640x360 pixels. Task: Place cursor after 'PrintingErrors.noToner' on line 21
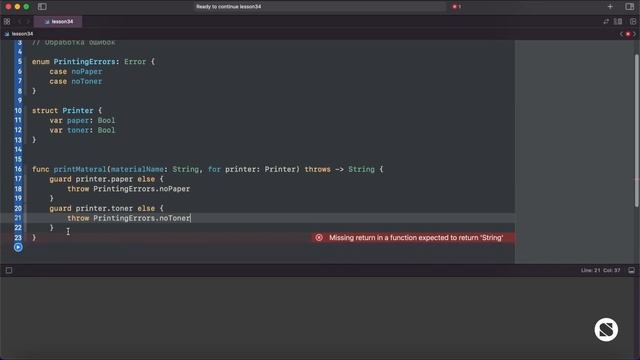(x=191, y=218)
